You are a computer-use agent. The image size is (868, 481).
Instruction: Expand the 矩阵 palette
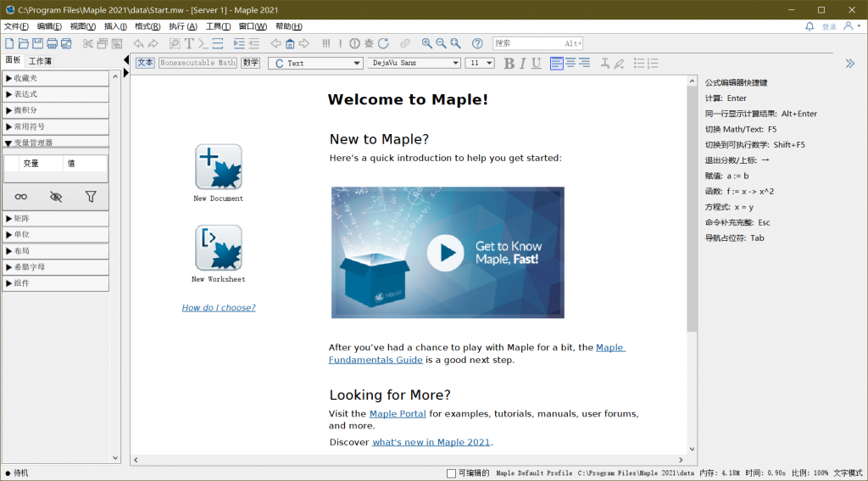point(55,218)
